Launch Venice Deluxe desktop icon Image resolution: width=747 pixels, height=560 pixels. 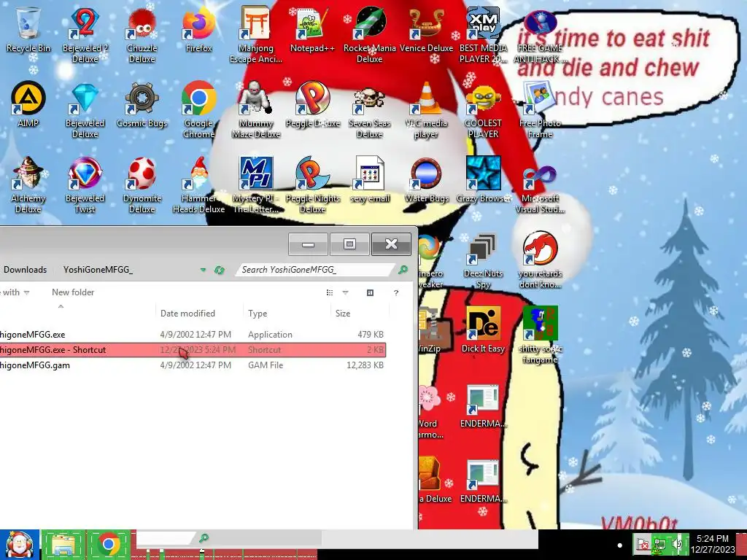pos(426,29)
